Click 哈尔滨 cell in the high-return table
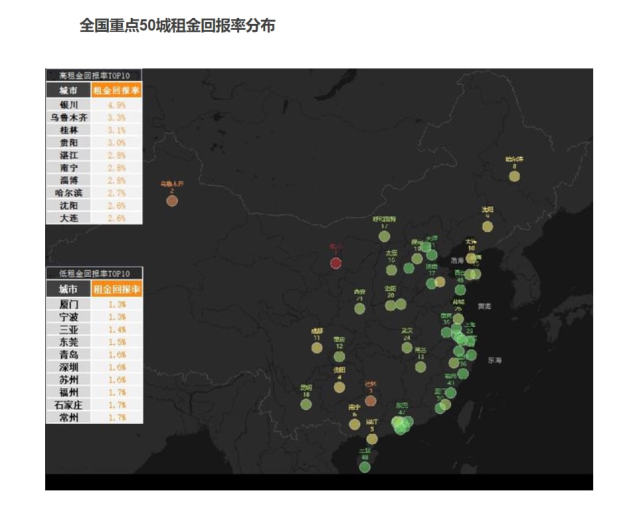Image resolution: width=641 pixels, height=507 pixels. (x=69, y=193)
